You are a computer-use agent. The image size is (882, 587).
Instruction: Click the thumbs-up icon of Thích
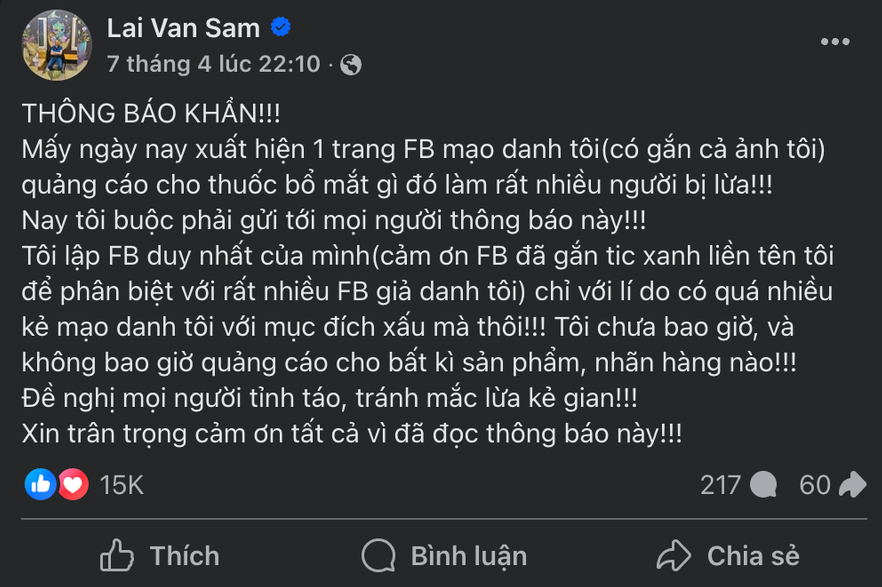[118, 555]
